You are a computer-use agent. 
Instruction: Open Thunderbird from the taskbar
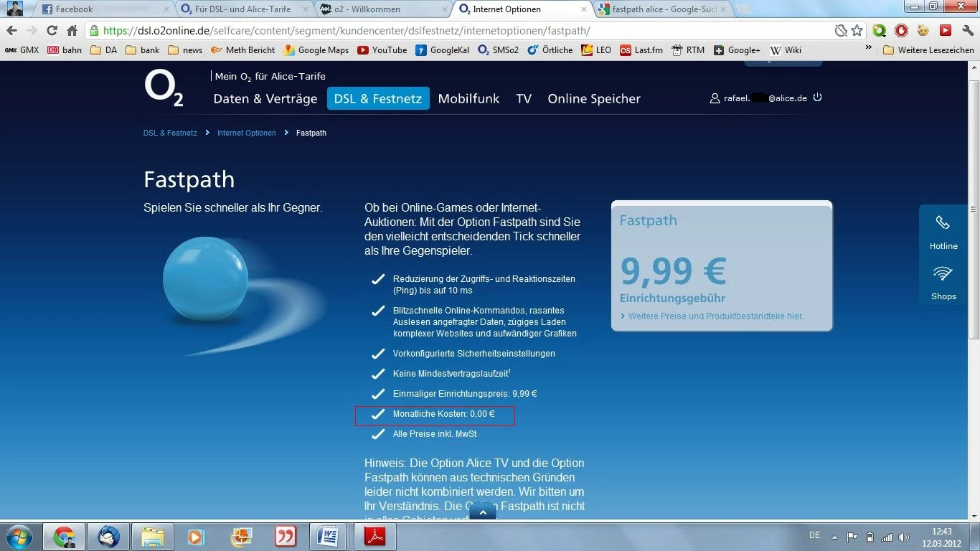(108, 537)
